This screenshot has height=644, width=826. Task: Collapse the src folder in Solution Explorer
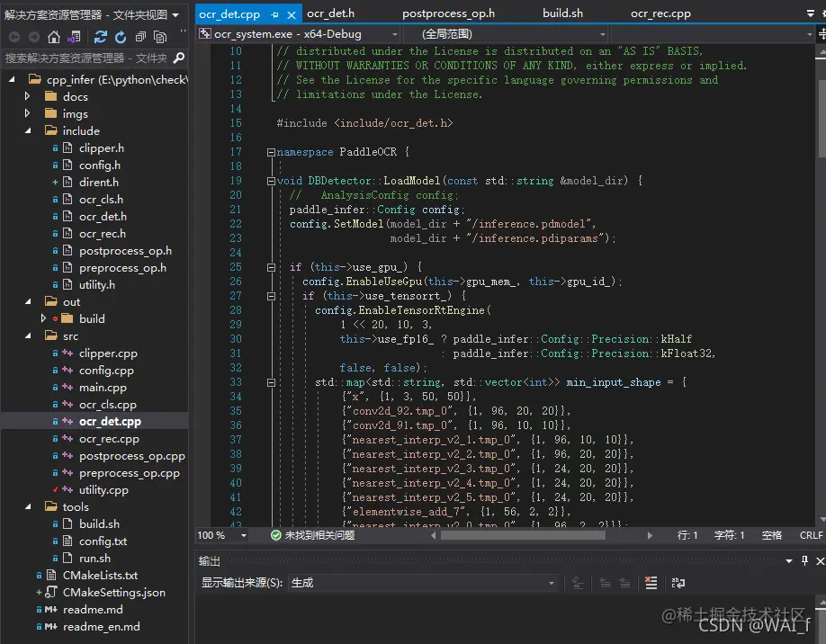[27, 336]
